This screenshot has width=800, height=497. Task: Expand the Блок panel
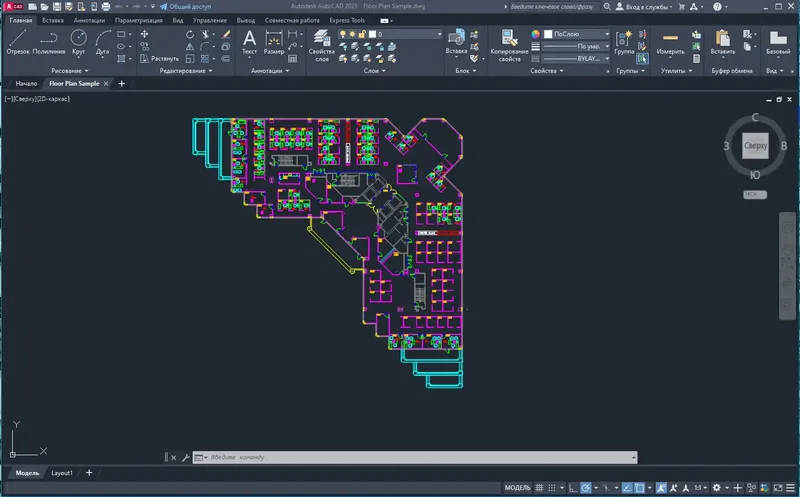point(465,71)
